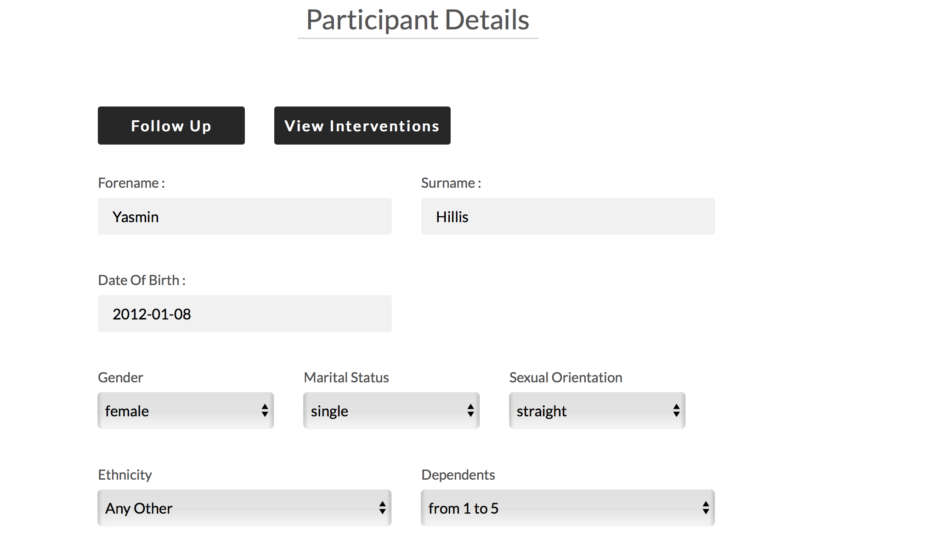This screenshot has width=950, height=560.
Task: Click the Sexual Orientation label
Action: point(565,378)
